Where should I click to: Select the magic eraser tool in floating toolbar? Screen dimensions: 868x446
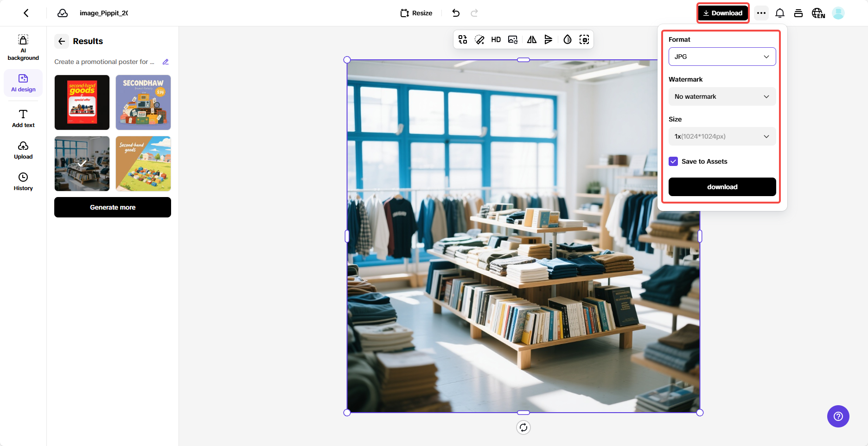click(x=479, y=39)
